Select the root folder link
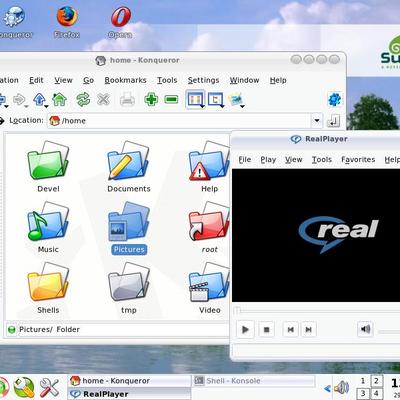This screenshot has height=400, width=400. pyautogui.click(x=209, y=227)
